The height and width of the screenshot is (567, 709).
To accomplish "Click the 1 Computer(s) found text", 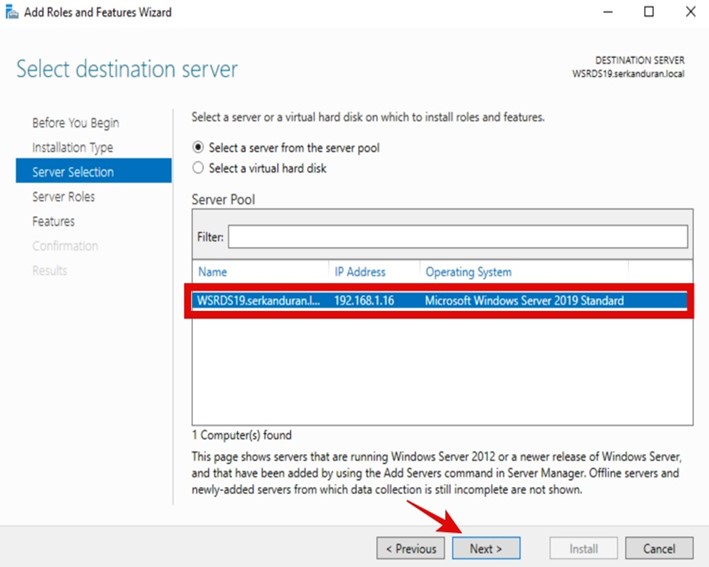I will click(x=241, y=435).
